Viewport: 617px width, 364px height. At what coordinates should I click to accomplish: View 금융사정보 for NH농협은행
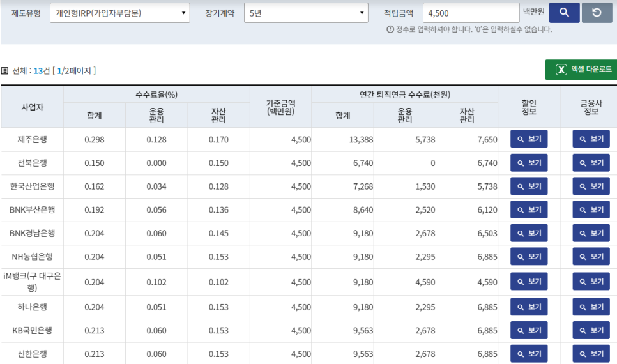[591, 257]
